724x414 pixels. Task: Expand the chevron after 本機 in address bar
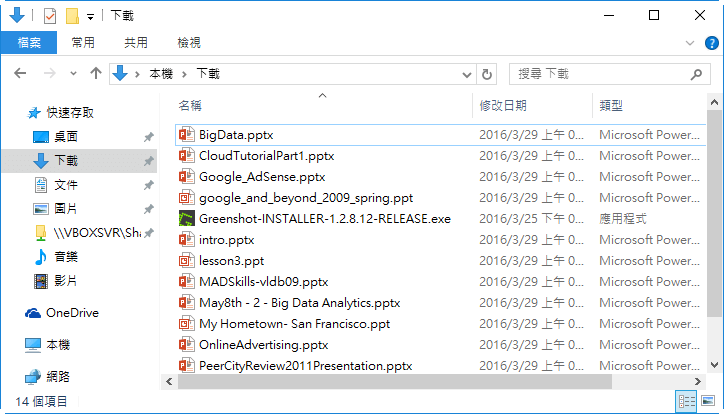point(184,74)
